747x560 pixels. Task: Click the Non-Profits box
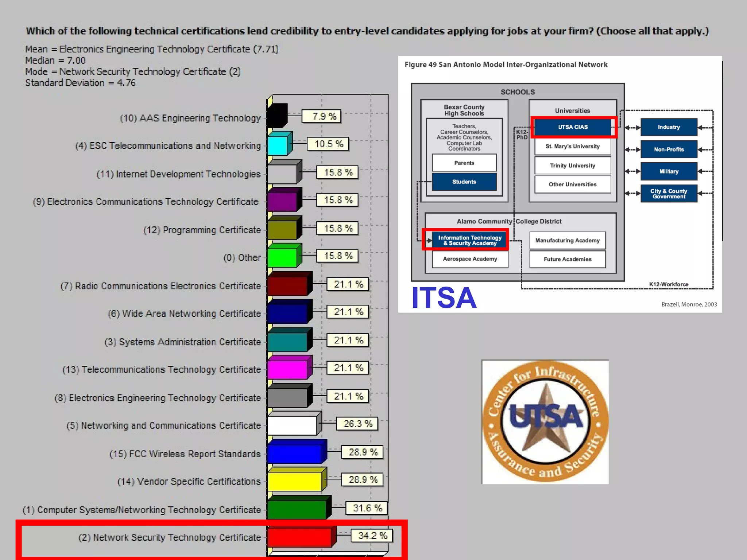[x=669, y=149]
